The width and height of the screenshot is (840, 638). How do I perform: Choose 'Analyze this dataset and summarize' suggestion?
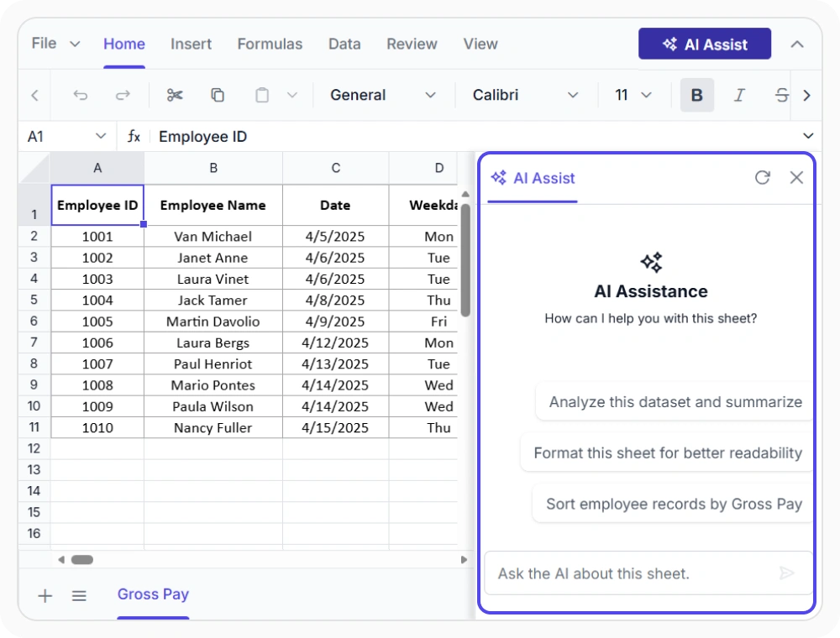675,402
